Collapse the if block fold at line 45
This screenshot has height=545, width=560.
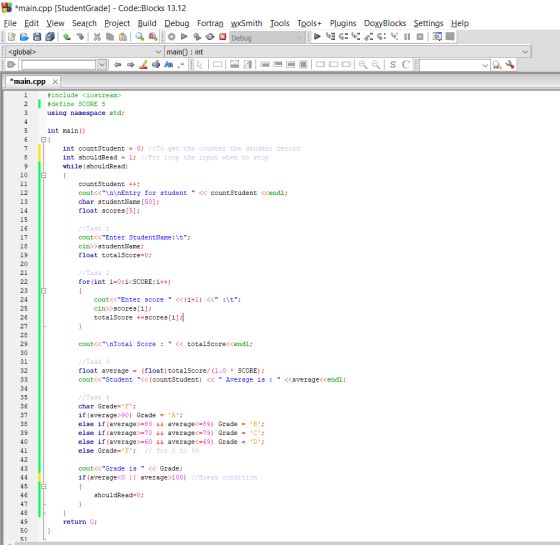coord(43,486)
